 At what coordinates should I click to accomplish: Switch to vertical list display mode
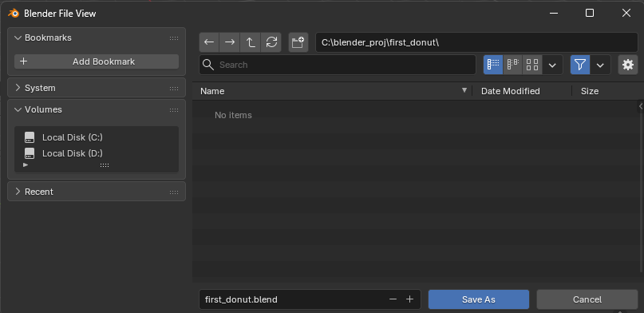click(x=493, y=65)
